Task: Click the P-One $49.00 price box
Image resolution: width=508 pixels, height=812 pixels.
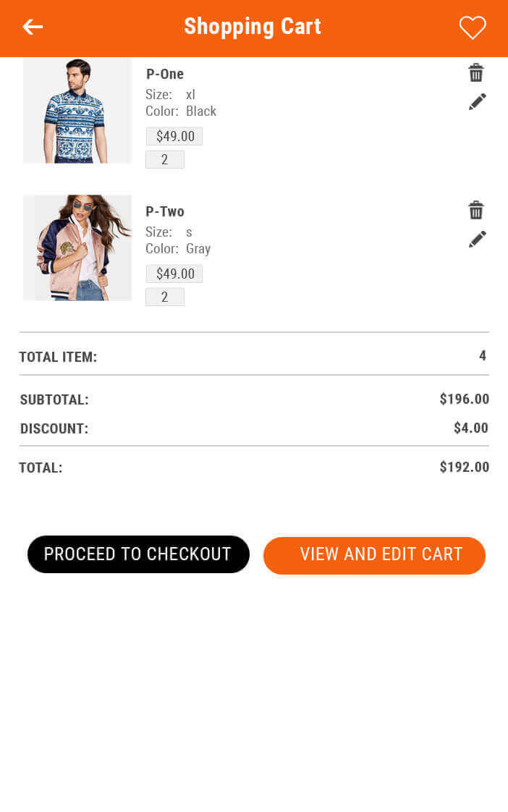Action: pos(174,137)
